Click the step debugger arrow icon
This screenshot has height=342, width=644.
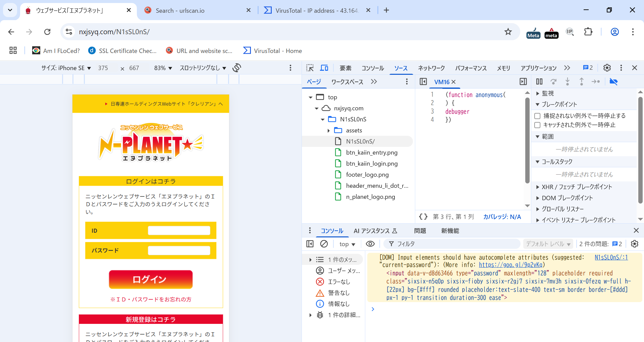(596, 81)
